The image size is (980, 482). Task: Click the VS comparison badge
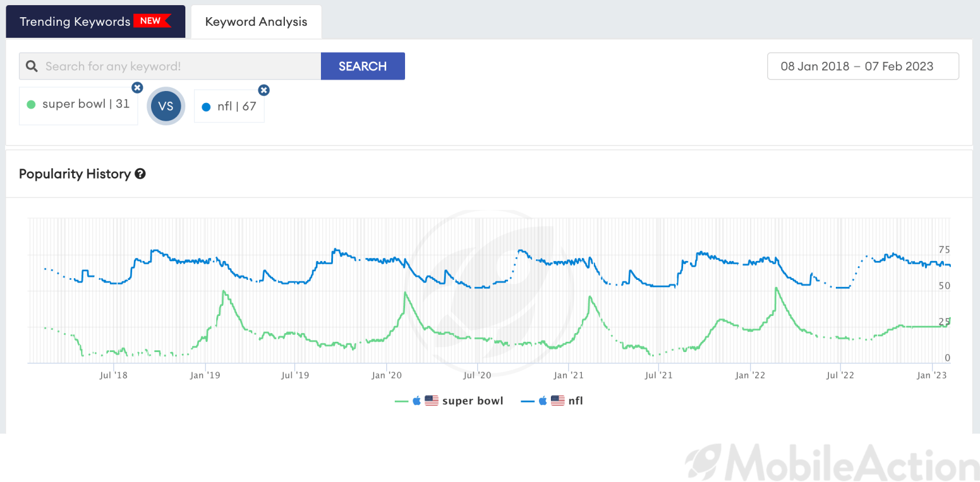click(166, 106)
